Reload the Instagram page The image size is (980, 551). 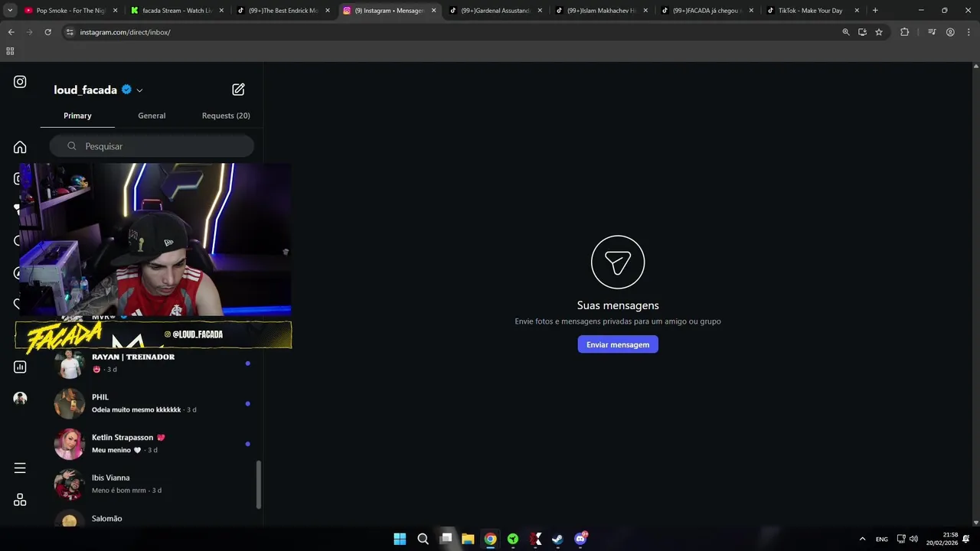point(47,32)
